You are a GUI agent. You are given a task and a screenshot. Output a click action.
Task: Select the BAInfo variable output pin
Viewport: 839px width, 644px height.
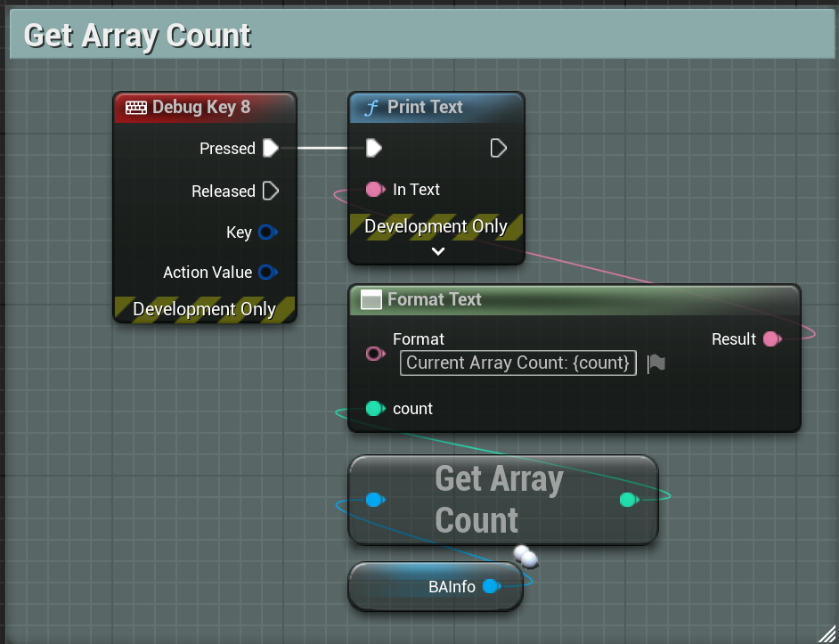[492, 587]
